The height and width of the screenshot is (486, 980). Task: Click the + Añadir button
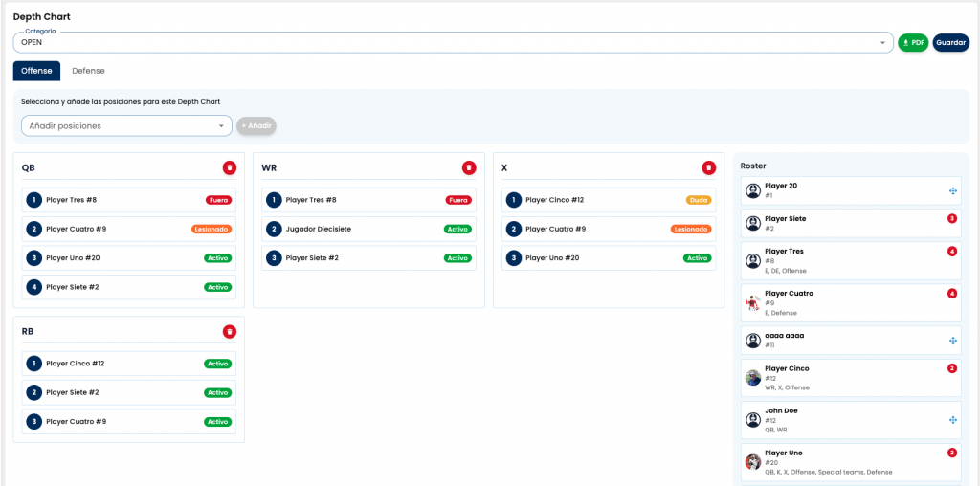click(256, 125)
